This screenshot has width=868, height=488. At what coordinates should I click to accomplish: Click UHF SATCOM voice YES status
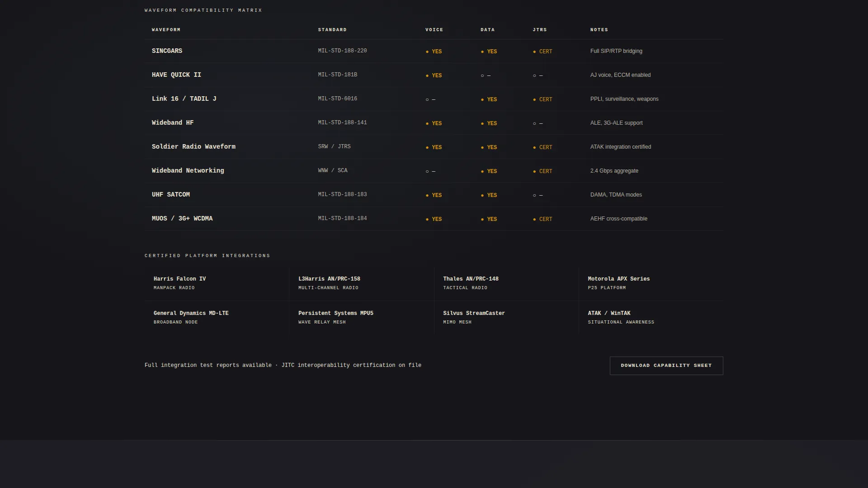tap(434, 195)
